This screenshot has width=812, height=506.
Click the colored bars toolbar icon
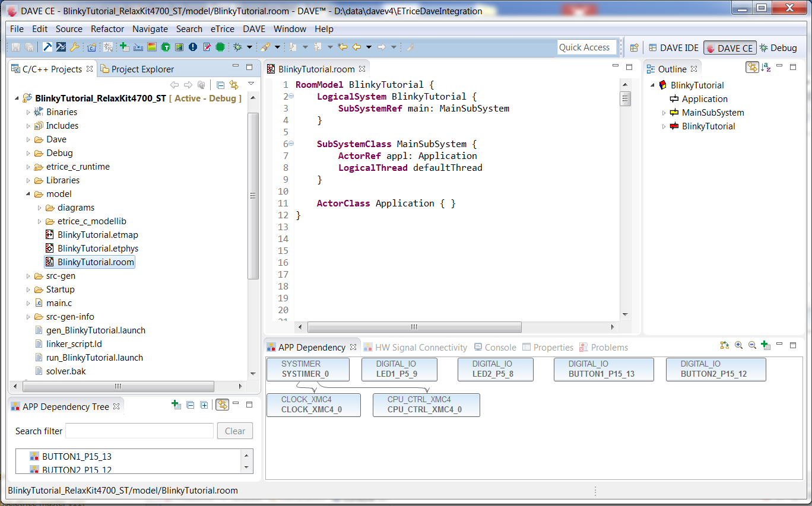tap(152, 47)
